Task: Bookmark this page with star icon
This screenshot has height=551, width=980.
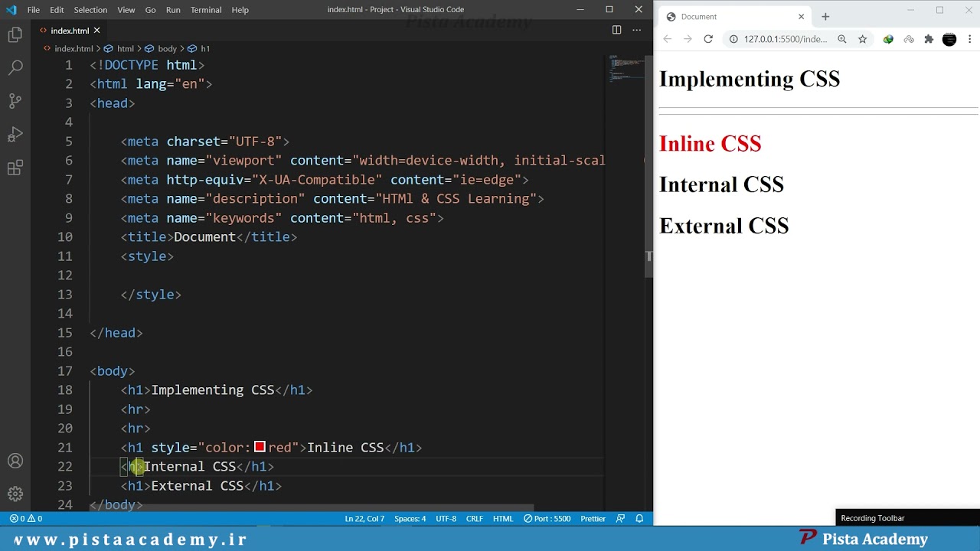Action: coord(862,39)
